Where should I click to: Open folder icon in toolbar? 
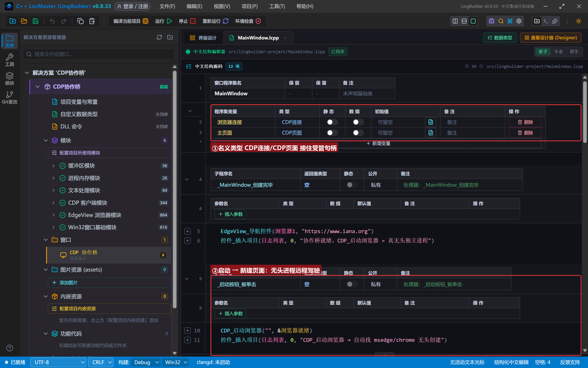24,21
